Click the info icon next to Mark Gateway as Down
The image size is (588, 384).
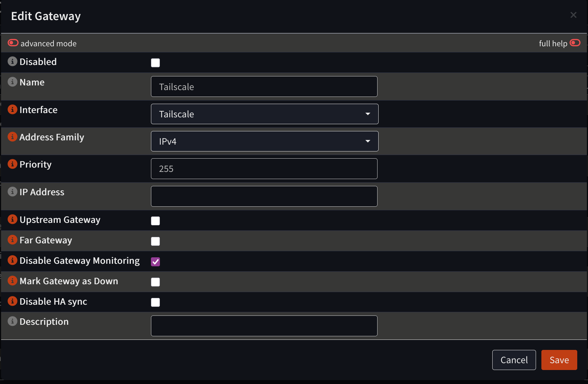point(13,281)
